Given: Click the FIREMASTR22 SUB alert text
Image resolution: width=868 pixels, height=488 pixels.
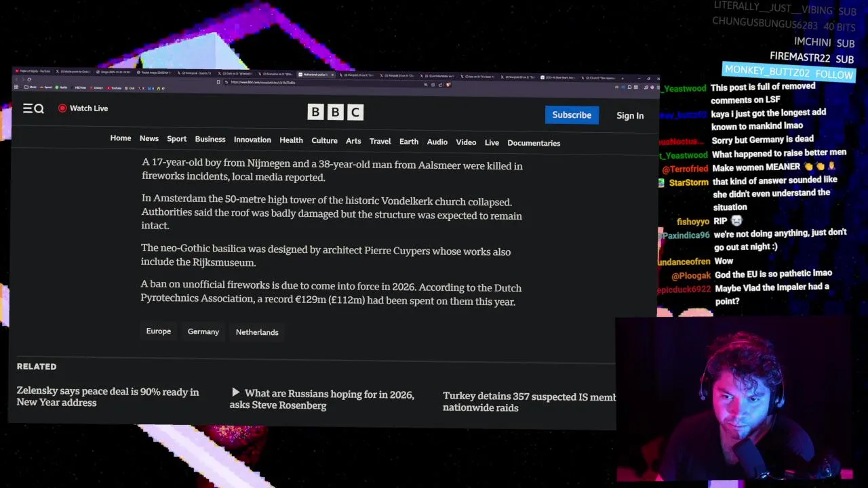Looking at the screenshot, I should tap(812, 58).
